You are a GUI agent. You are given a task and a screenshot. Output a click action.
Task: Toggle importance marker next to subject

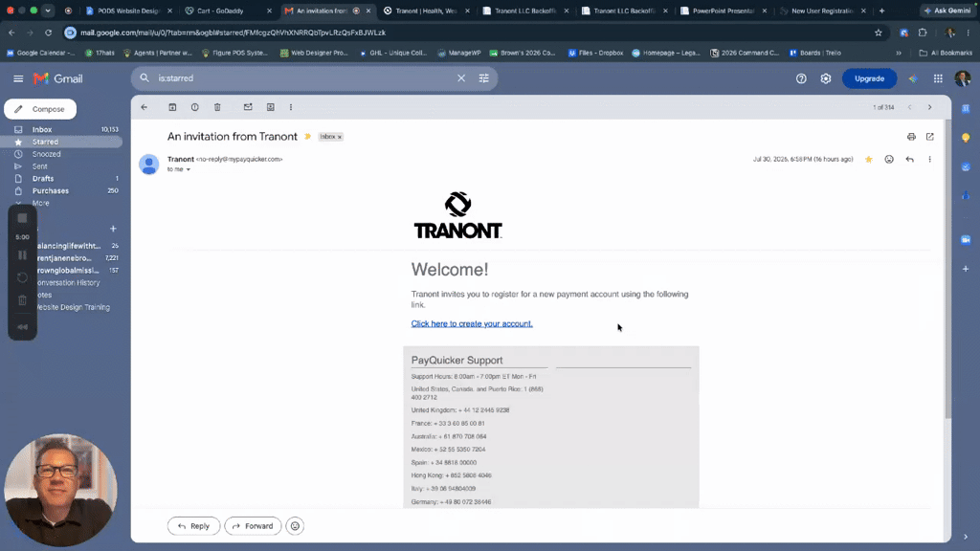click(307, 137)
